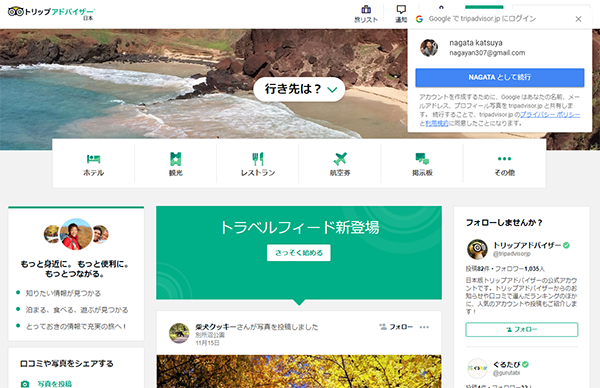Image resolution: width=600 pixels, height=388 pixels.
Task: Select the 航空券 airplane icon
Action: [340, 158]
